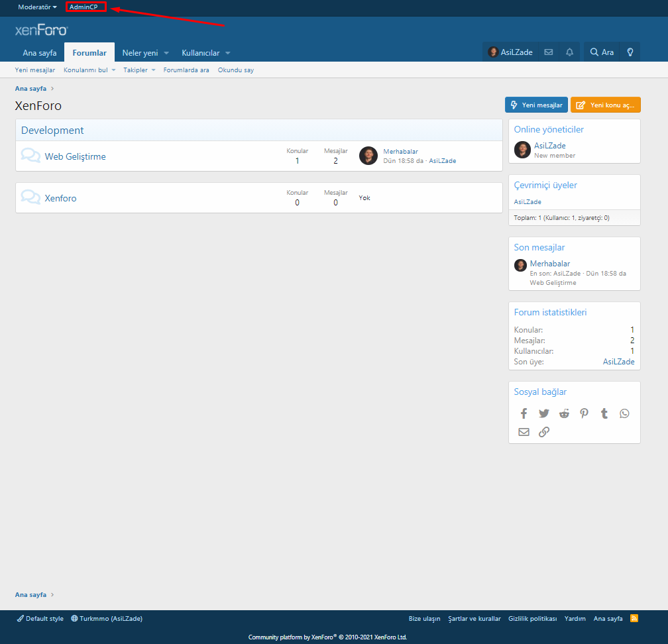The height and width of the screenshot is (644, 668).
Task: Expand the Takipler dropdown arrow
Action: coord(153,70)
